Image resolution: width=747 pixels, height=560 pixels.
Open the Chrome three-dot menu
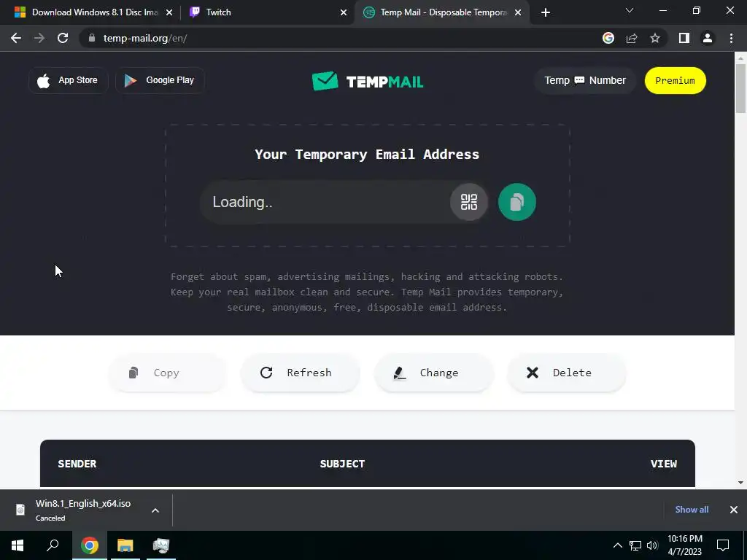(731, 38)
